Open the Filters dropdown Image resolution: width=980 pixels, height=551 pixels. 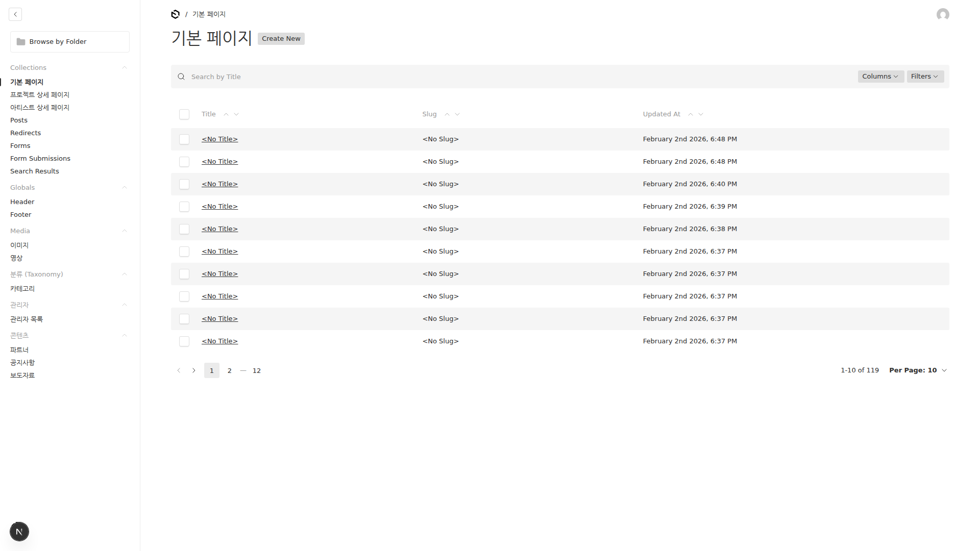point(925,77)
